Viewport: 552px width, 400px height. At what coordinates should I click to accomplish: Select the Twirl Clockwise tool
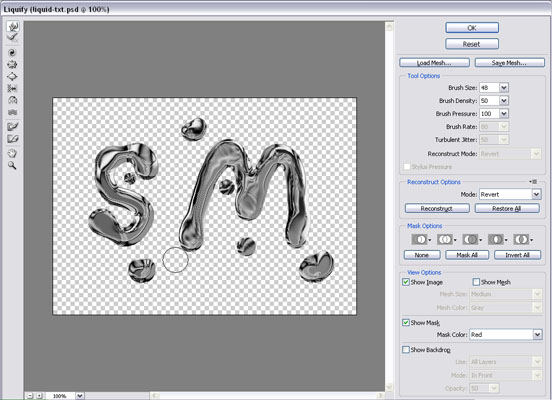click(x=13, y=52)
